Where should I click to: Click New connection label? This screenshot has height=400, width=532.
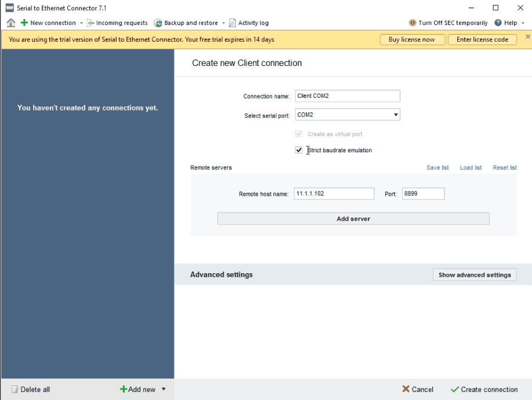[x=53, y=23]
